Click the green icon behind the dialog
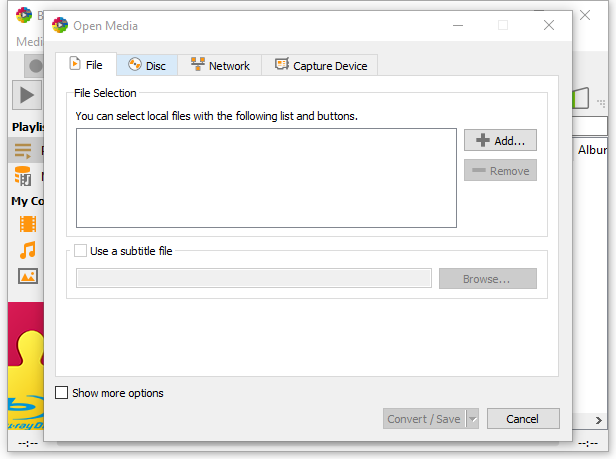Viewport: 616px width, 459px height. [580, 98]
